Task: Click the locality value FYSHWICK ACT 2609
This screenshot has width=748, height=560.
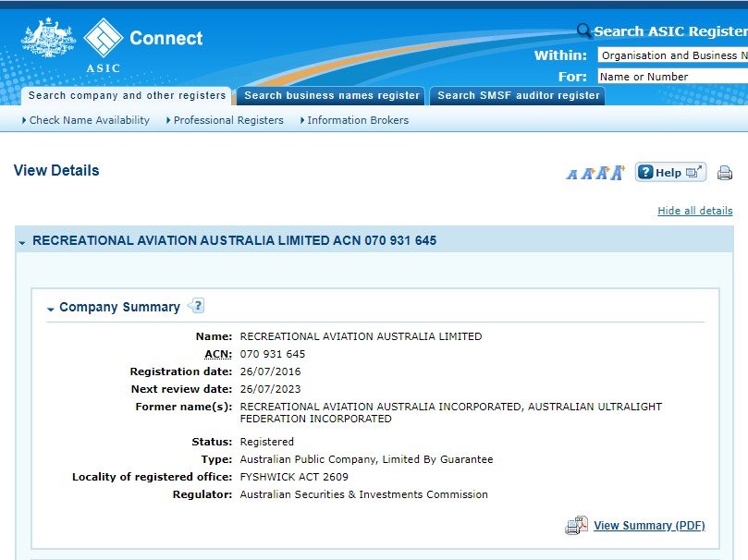Action: (294, 477)
